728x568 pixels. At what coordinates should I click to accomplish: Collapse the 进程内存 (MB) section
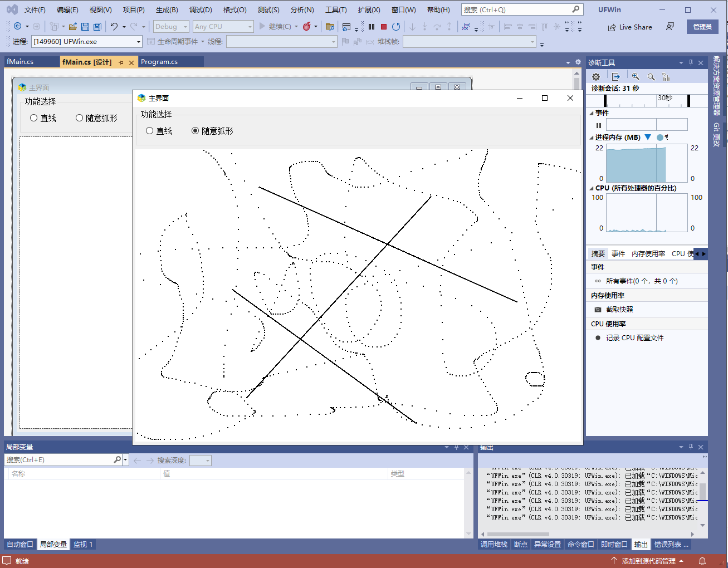[592, 138]
